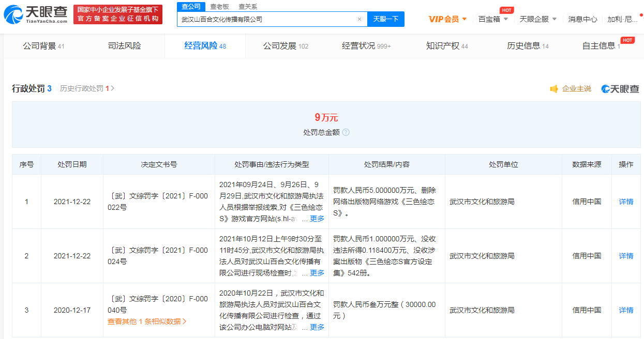Click the 2020-12-17 date cell
The height and width of the screenshot is (339, 644).
coord(72,310)
